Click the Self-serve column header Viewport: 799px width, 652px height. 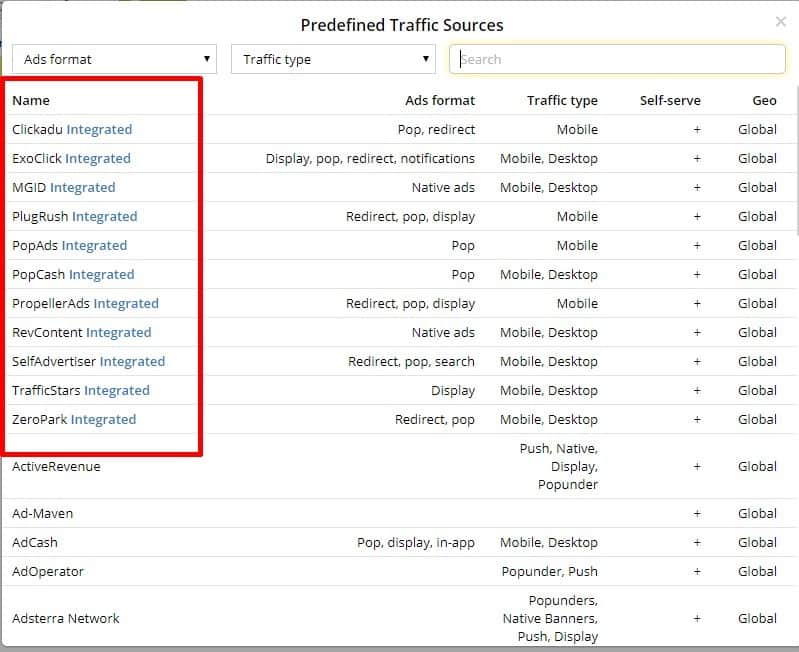[670, 100]
